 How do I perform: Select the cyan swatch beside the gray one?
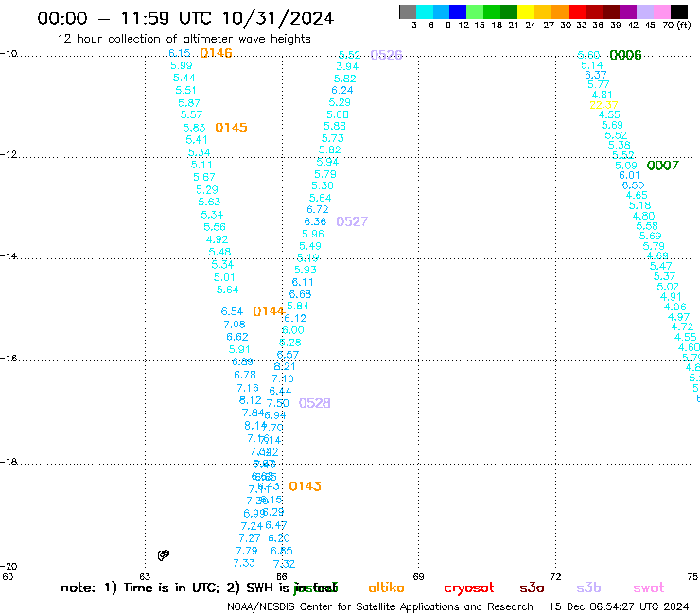424,11
